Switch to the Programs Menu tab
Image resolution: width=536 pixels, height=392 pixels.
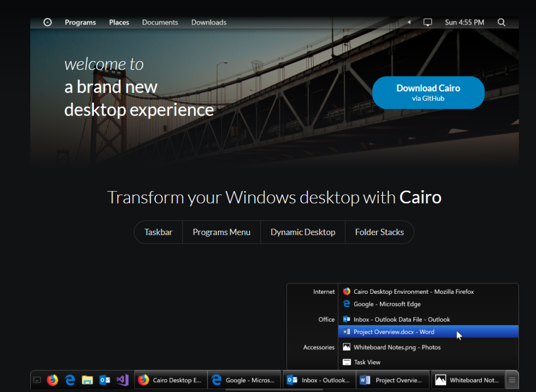(221, 232)
